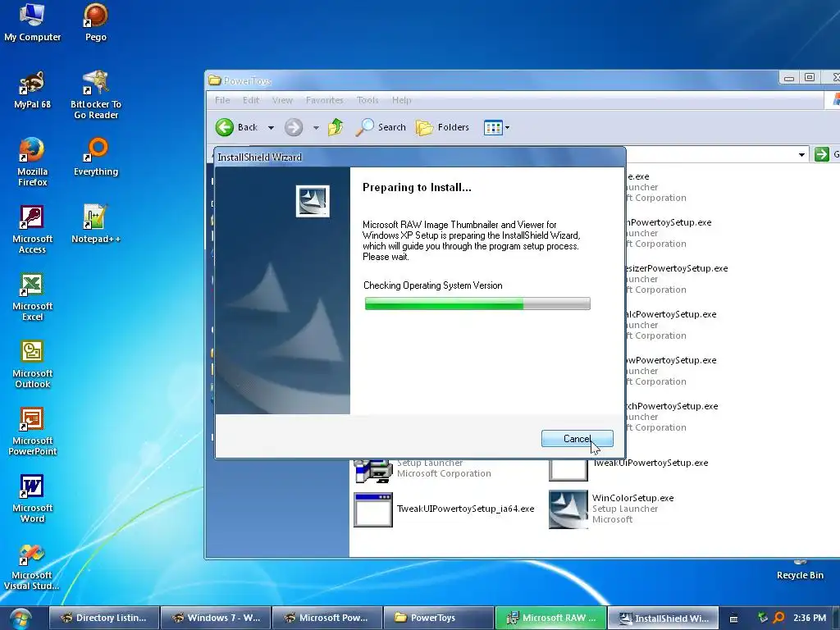Select the WinColorSetup.exe file name

coord(632,498)
